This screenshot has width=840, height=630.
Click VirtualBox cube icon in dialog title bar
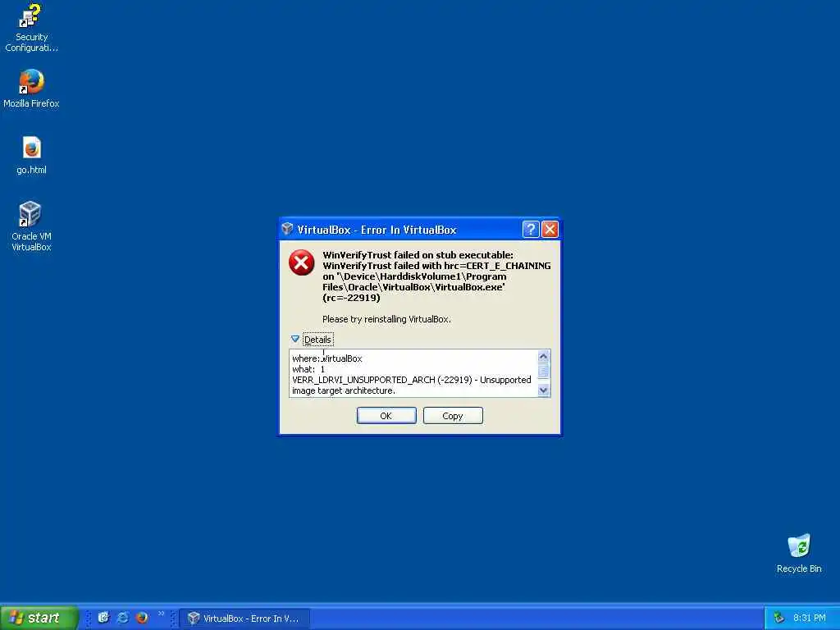(287, 230)
